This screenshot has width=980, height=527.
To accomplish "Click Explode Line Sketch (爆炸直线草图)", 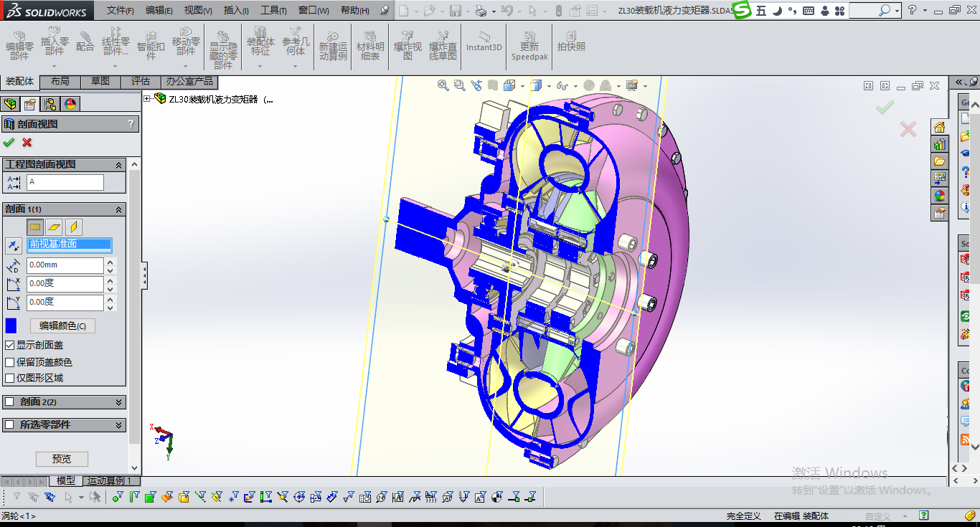I will coord(443,46).
